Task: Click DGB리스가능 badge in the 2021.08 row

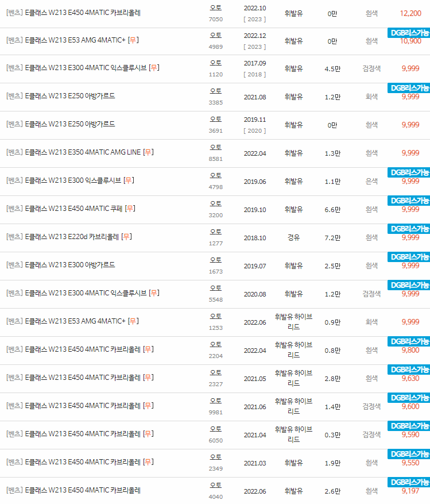Action: click(x=409, y=88)
